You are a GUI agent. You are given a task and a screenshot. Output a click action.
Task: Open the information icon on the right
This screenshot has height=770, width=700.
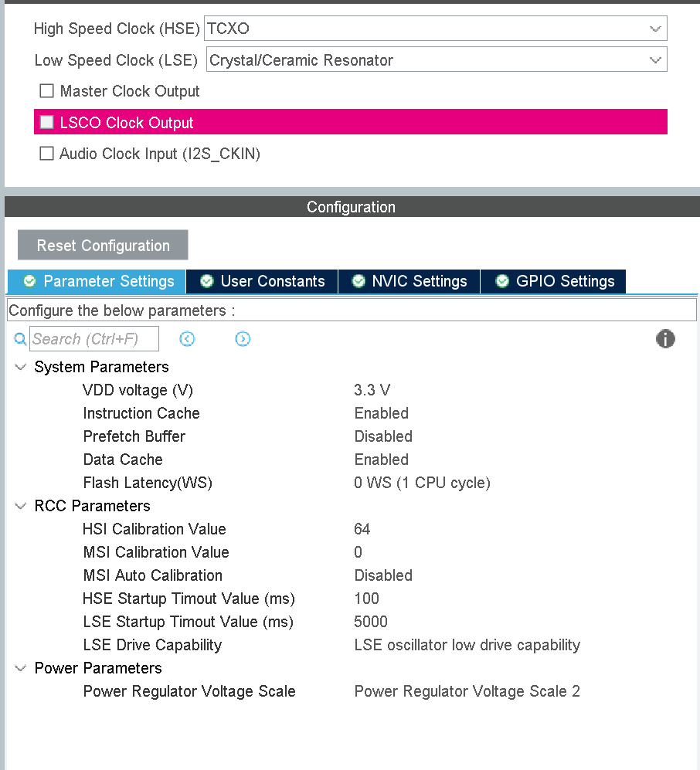tap(665, 338)
